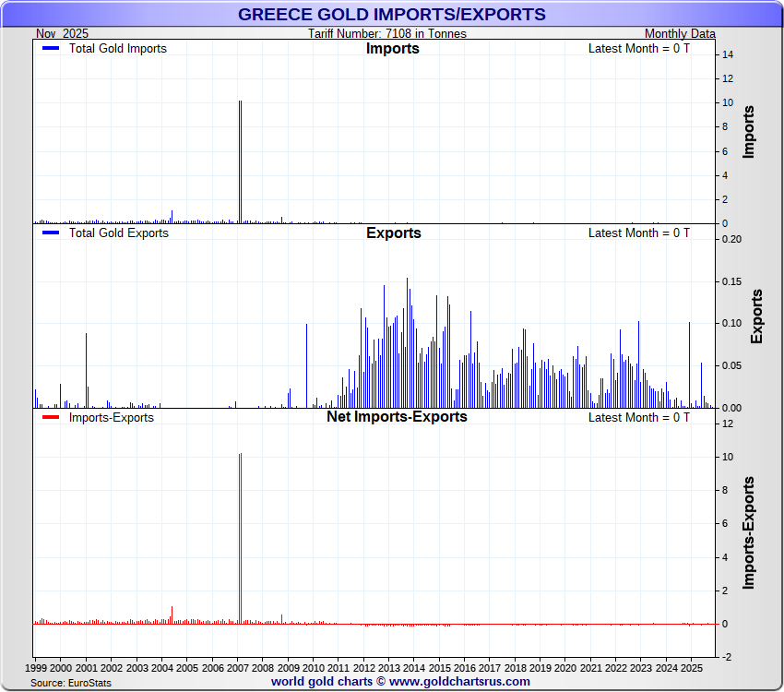Click the tall 2007 spike in Net Imports-Exports panel
The height and width of the screenshot is (692, 784).
(240, 535)
